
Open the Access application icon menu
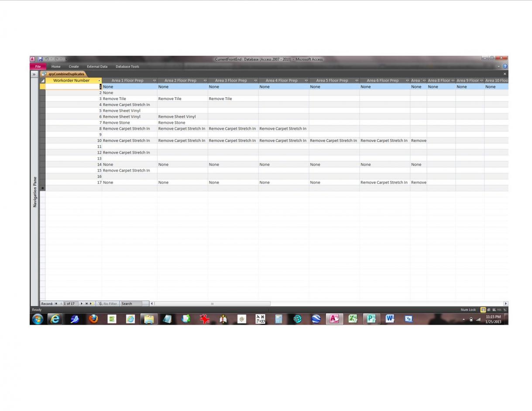tap(33, 59)
